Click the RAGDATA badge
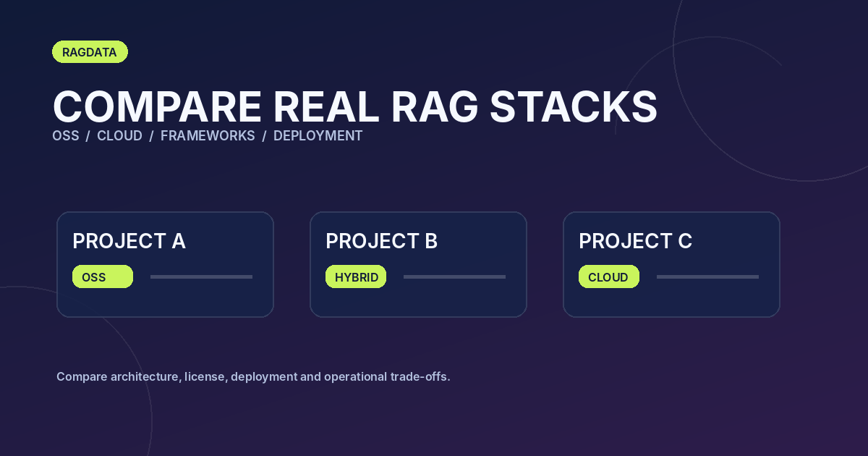The image size is (868, 456). point(90,52)
